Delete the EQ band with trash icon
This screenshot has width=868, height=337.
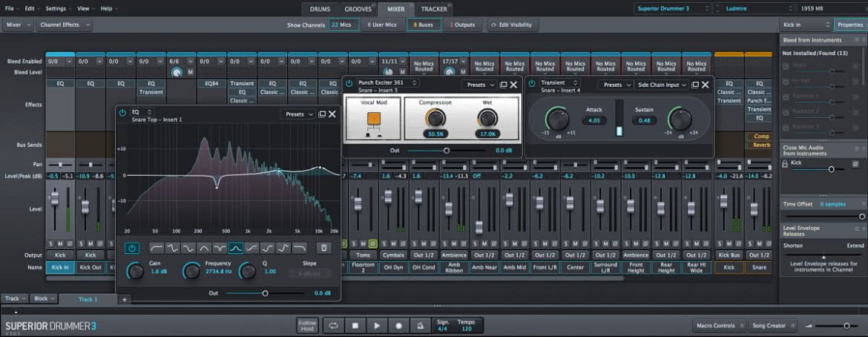point(324,249)
